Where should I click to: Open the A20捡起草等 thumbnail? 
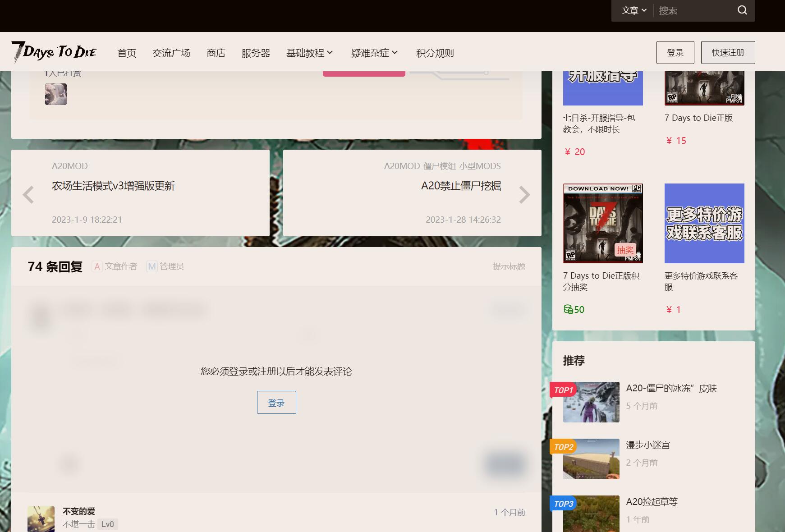coord(591,514)
